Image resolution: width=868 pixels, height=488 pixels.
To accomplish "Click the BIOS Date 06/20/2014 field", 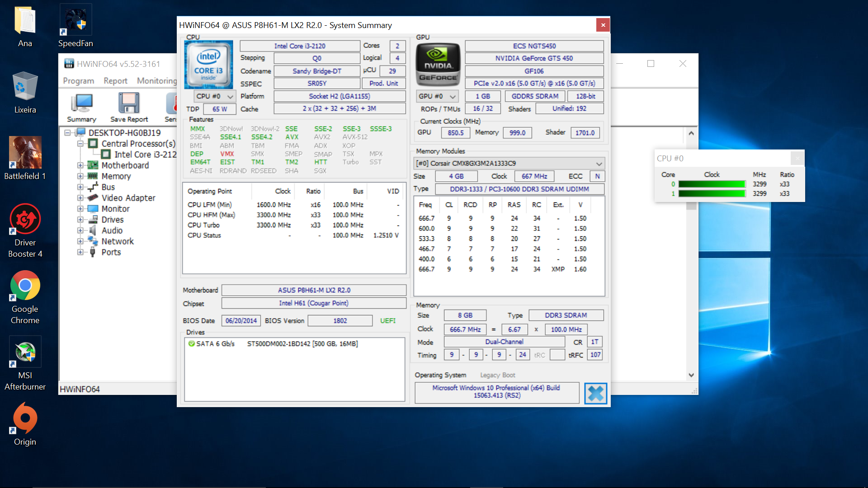I will (x=241, y=321).
